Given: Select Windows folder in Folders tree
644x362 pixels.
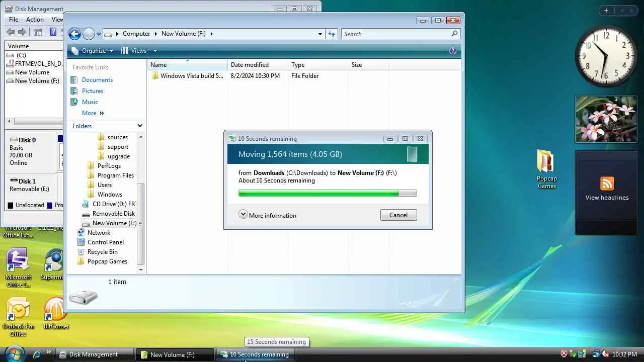Looking at the screenshot, I should [110, 195].
